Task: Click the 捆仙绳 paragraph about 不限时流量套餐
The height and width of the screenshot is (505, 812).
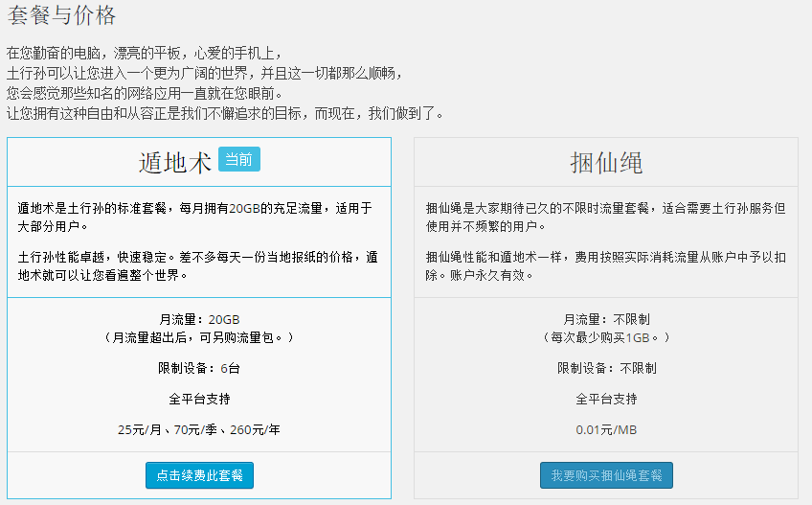Action: click(605, 217)
